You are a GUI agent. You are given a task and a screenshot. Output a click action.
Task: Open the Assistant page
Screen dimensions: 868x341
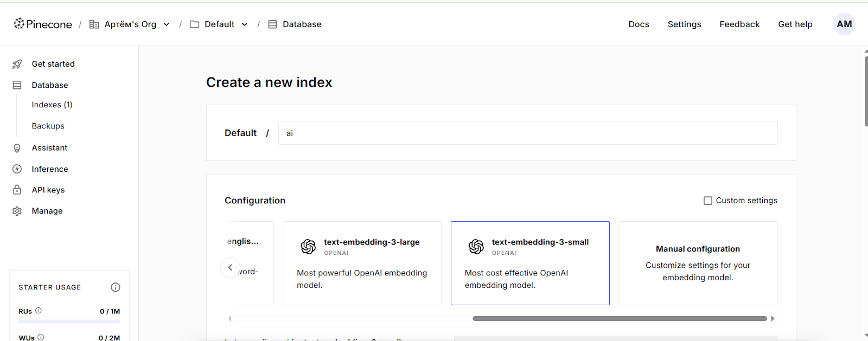pyautogui.click(x=49, y=148)
